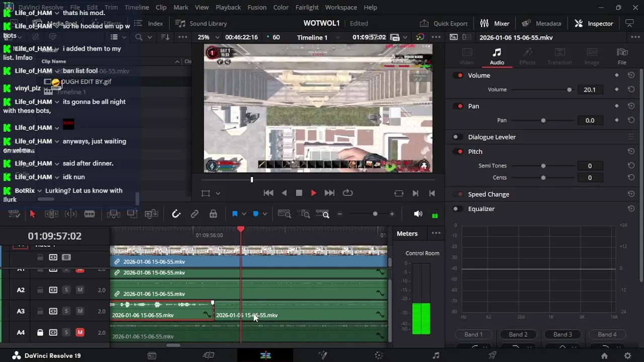Click Quick Export button
Screen dimensions: 644x362
(x=444, y=24)
